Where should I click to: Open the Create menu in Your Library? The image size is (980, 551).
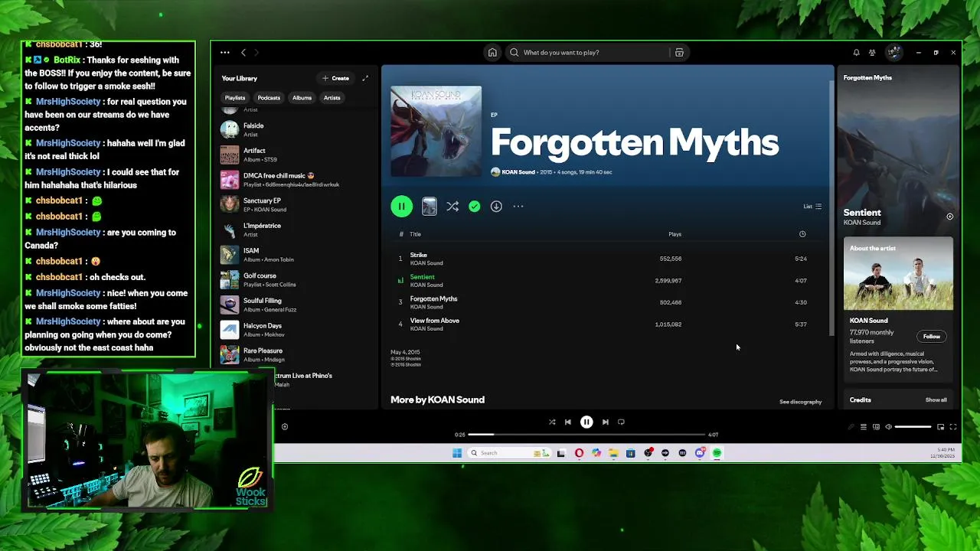(335, 78)
